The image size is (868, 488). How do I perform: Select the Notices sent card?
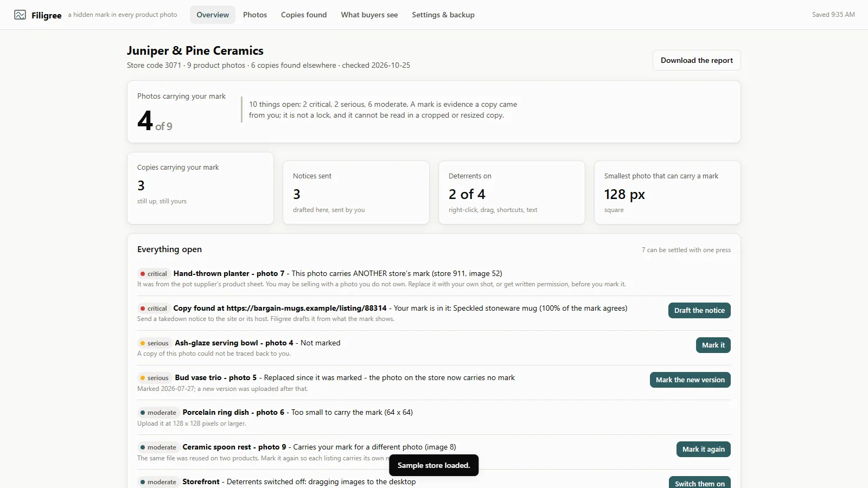pos(356,192)
